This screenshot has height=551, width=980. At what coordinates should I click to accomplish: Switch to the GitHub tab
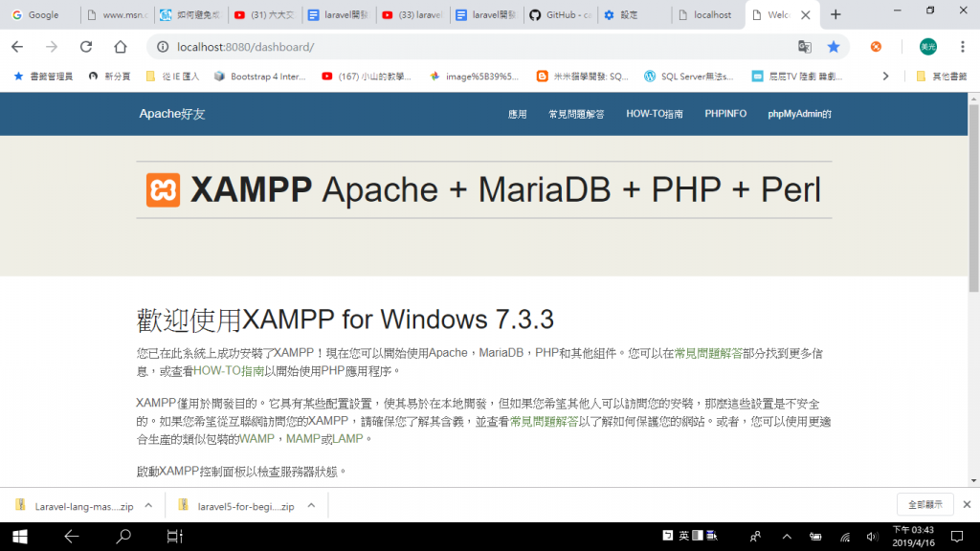(x=561, y=15)
